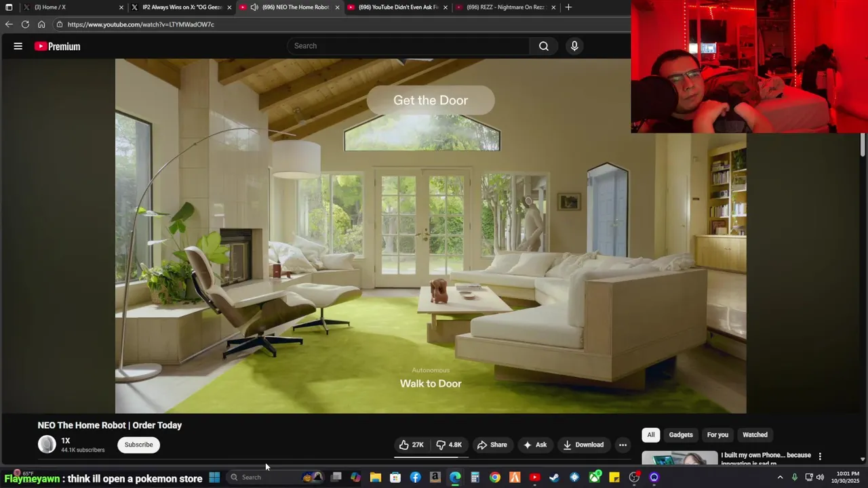Go to YouTube Premium home logo
Image resolution: width=868 pixels, height=488 pixels.
point(58,46)
